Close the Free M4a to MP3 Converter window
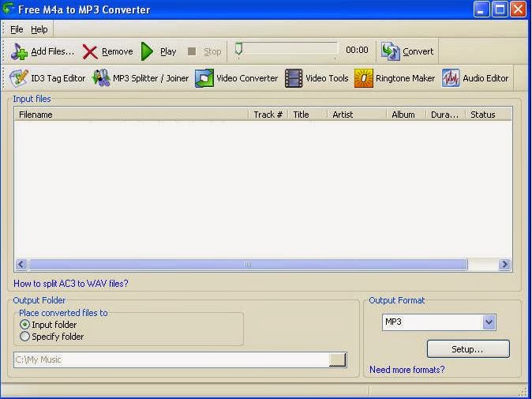Viewport: 532px width, 399px height. coord(518,9)
